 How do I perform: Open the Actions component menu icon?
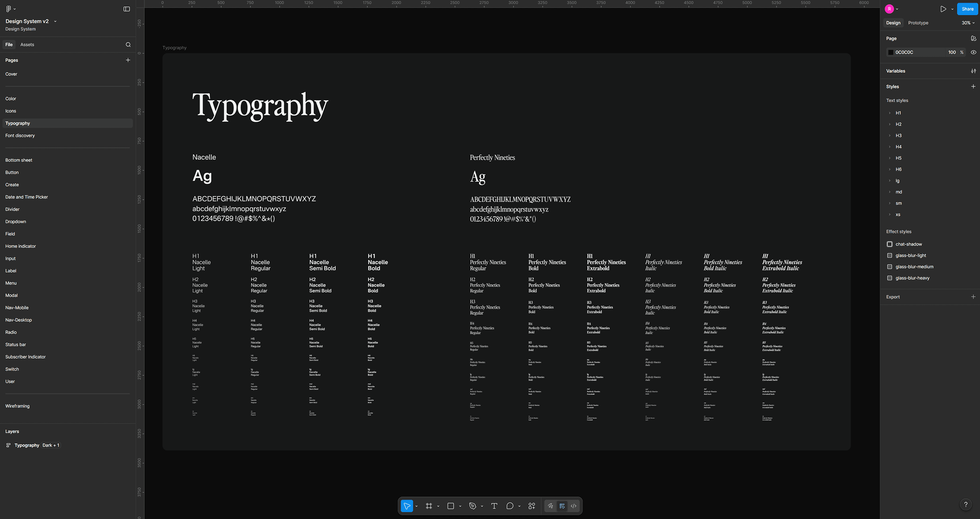[532, 506]
